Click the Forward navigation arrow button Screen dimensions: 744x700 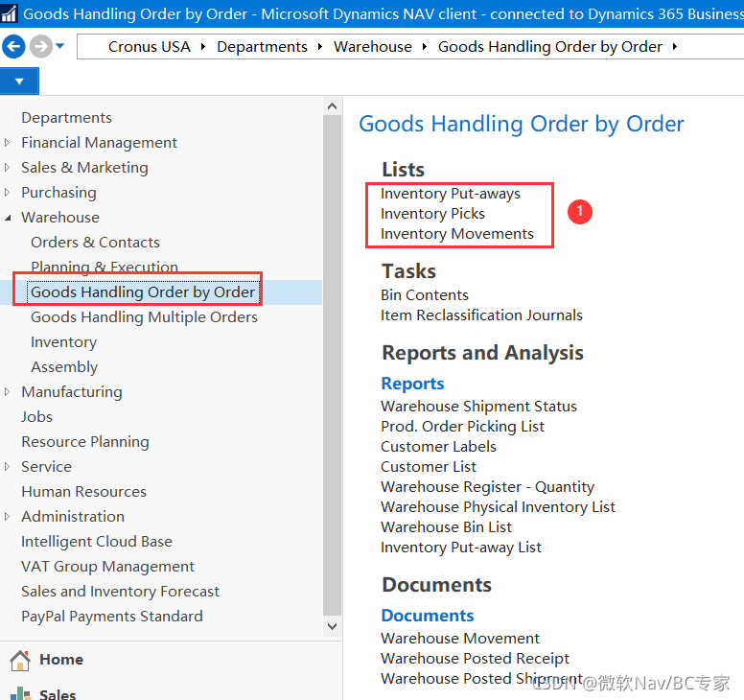[41, 47]
